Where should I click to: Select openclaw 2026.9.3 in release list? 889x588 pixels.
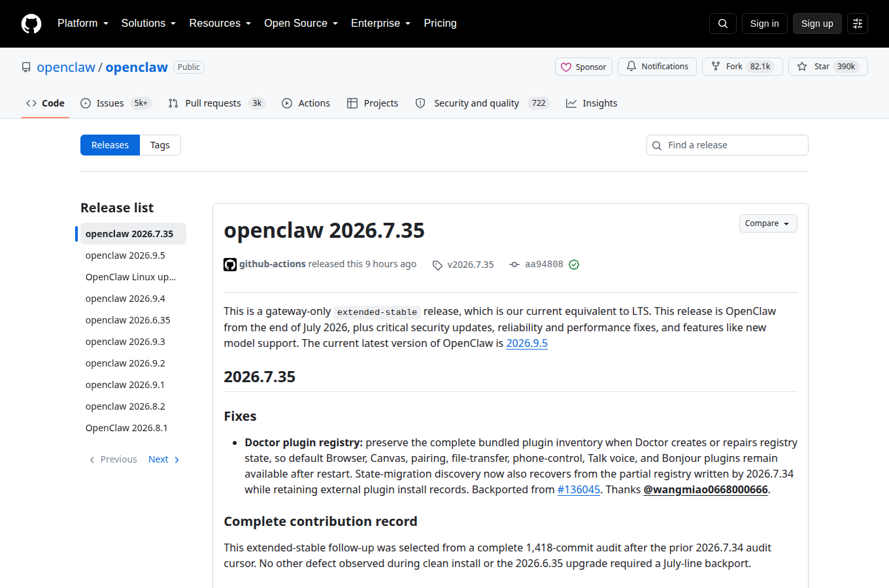click(x=133, y=342)
